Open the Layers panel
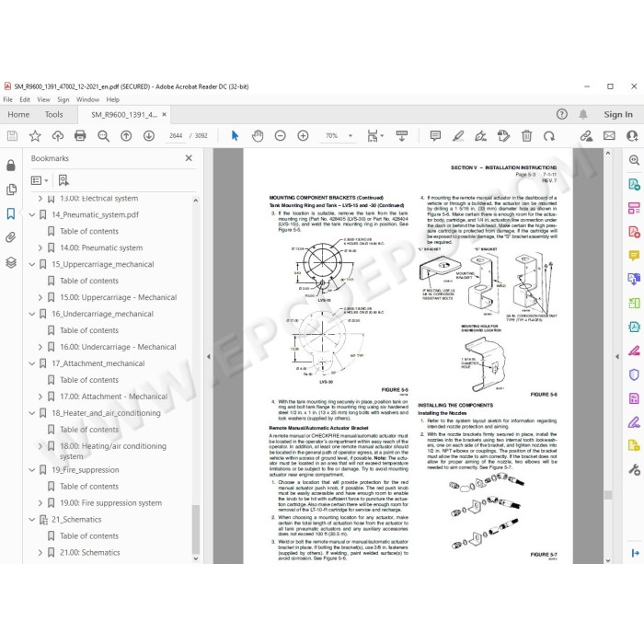Image resolution: width=644 pixels, height=644 pixels. (11, 262)
